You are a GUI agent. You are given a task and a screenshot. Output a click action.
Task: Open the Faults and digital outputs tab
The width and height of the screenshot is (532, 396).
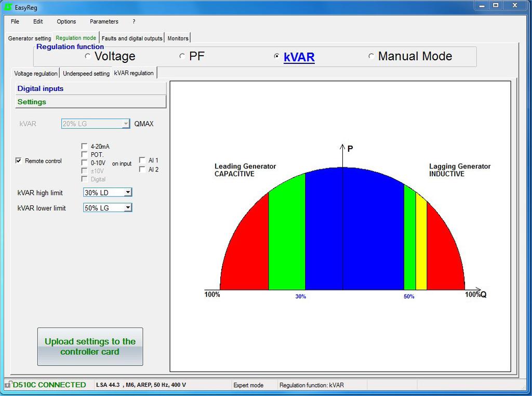pos(132,38)
